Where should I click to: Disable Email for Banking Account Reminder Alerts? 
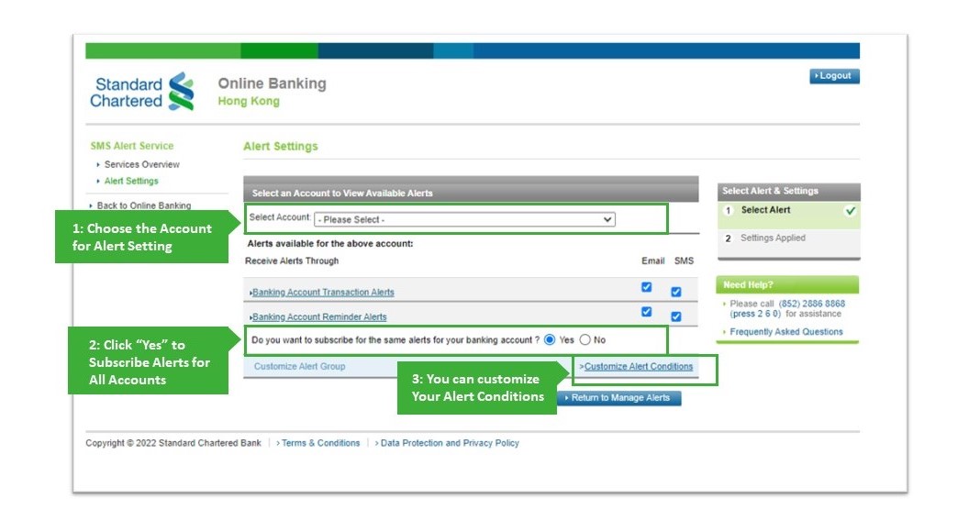click(645, 310)
